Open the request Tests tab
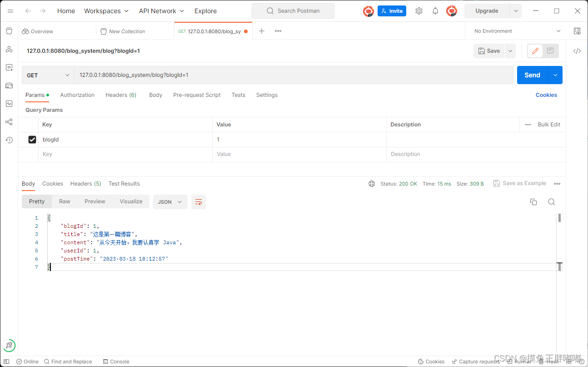The image size is (588, 367). tap(238, 95)
